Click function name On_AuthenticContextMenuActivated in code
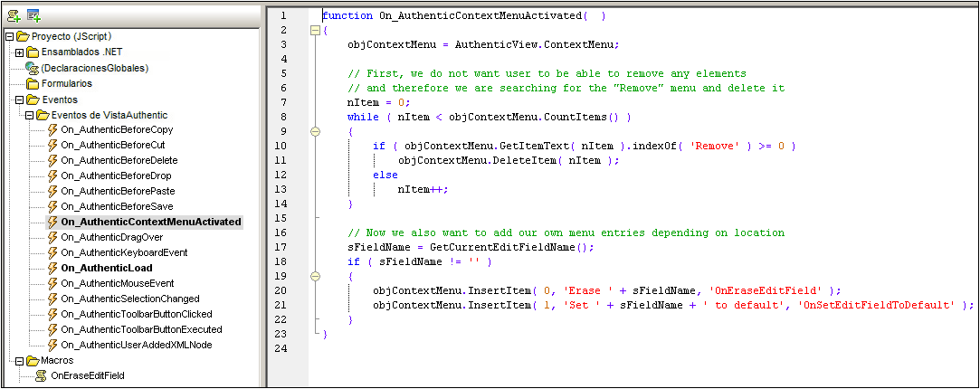This screenshot has width=980, height=389. point(480,15)
